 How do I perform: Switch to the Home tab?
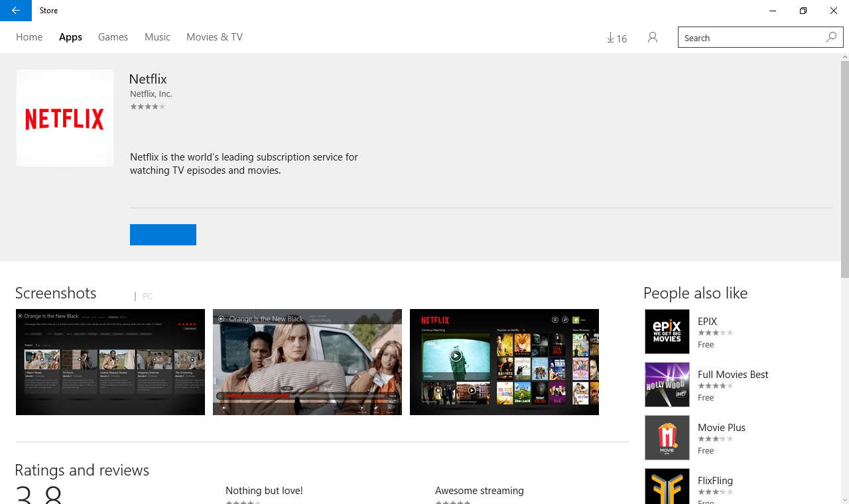[x=29, y=37]
